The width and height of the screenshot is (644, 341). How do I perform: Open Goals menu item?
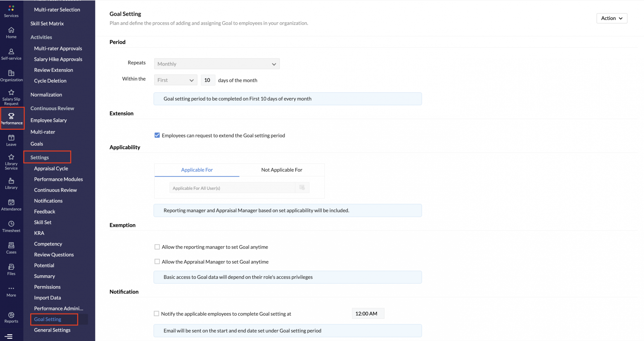pos(37,144)
